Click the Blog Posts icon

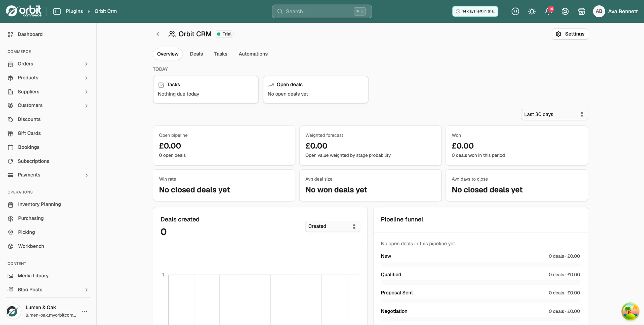(x=10, y=289)
